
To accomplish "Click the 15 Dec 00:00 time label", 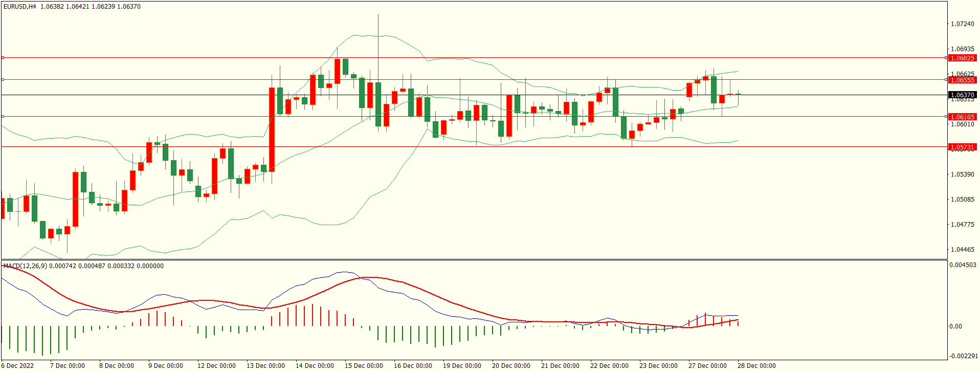I will [364, 366].
